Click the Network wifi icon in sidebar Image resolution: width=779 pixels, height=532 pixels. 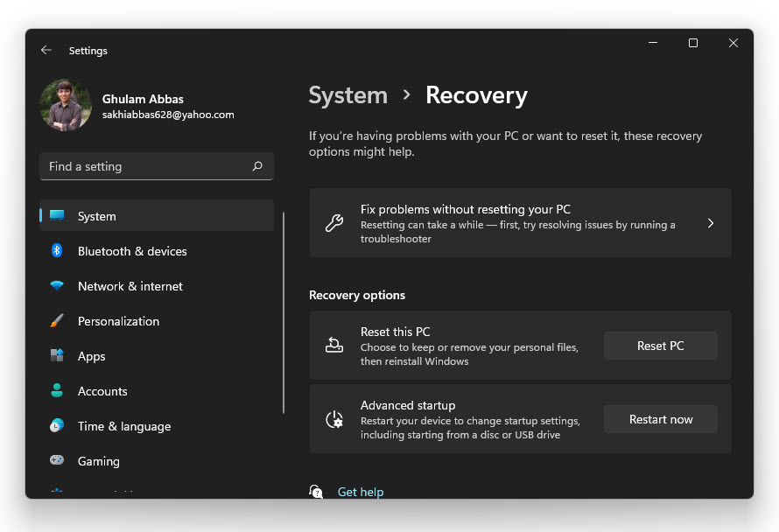point(57,285)
